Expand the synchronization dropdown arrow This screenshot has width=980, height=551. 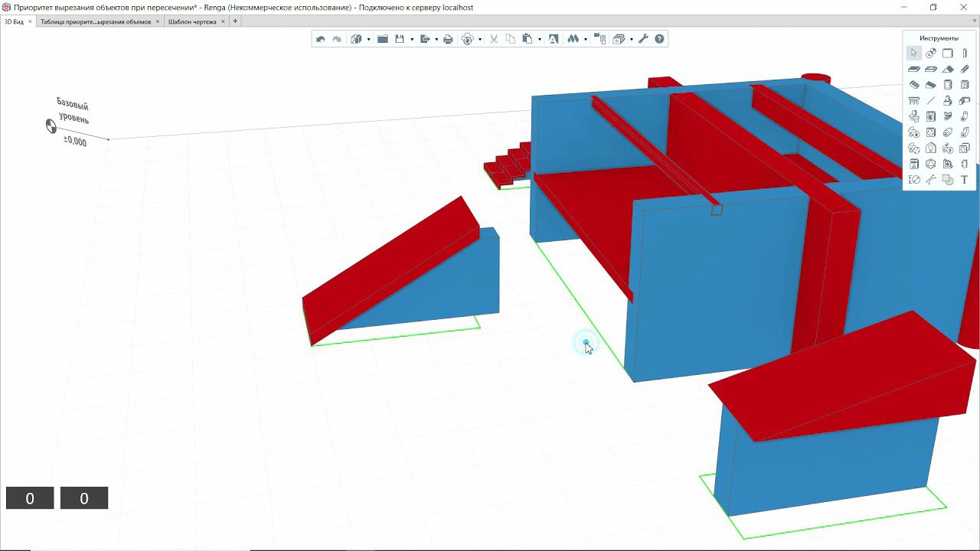[x=480, y=39]
